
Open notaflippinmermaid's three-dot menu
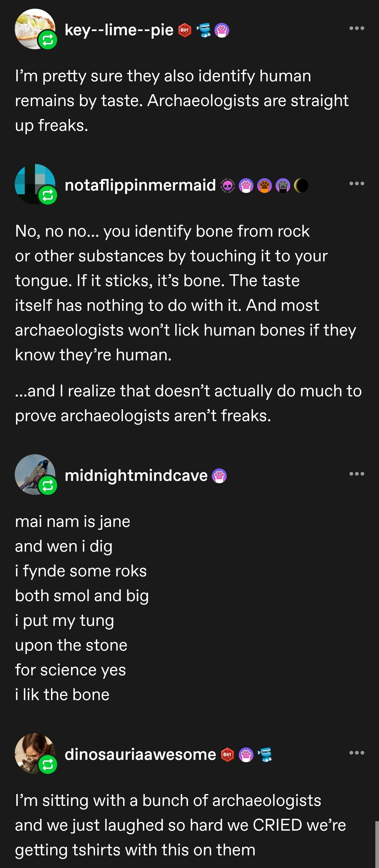(357, 184)
